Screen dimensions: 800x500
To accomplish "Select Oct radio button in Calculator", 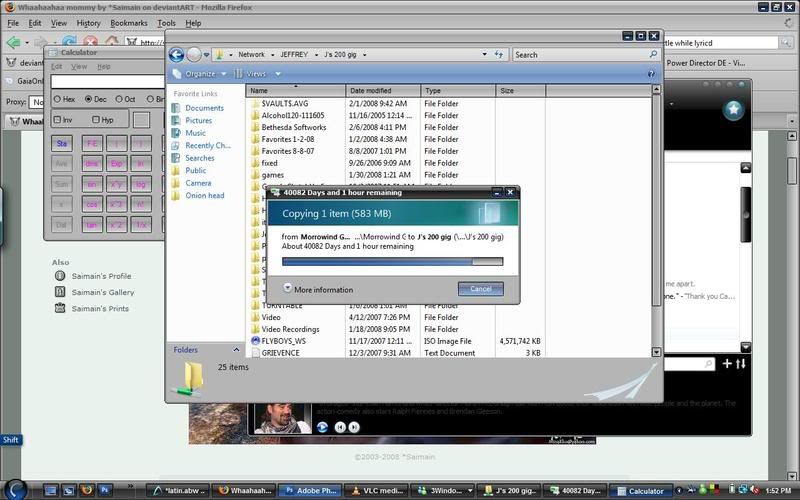I will point(119,99).
